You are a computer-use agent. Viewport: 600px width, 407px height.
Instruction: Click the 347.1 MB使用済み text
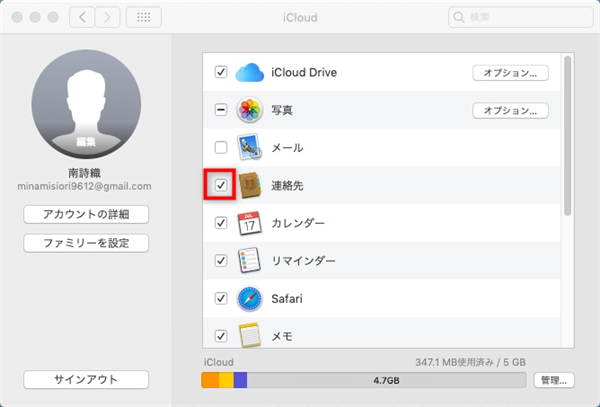click(x=455, y=362)
